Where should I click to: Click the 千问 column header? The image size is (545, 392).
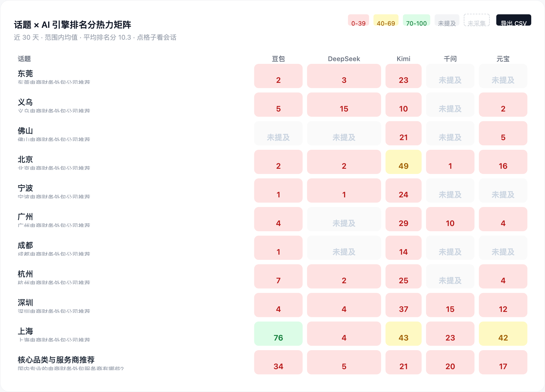tap(450, 59)
